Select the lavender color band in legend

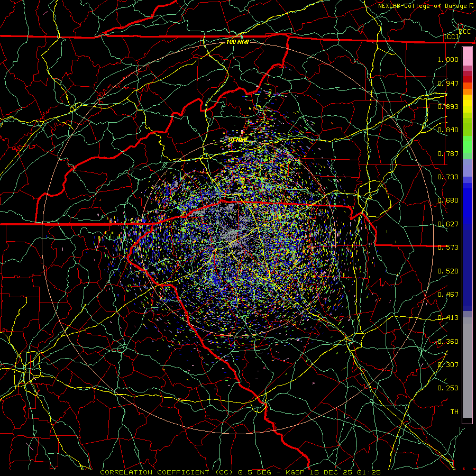[x=467, y=168]
